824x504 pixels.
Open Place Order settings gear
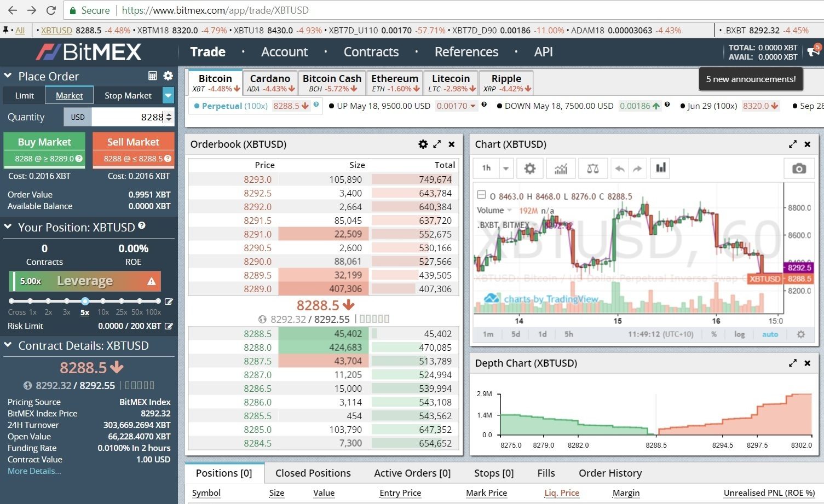(168, 76)
